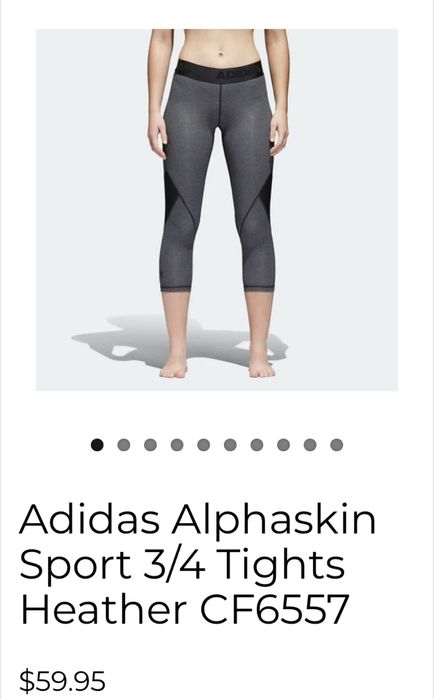Select the third carousel dot
Image resolution: width=434 pixels, height=699 pixels.
[x=150, y=445]
